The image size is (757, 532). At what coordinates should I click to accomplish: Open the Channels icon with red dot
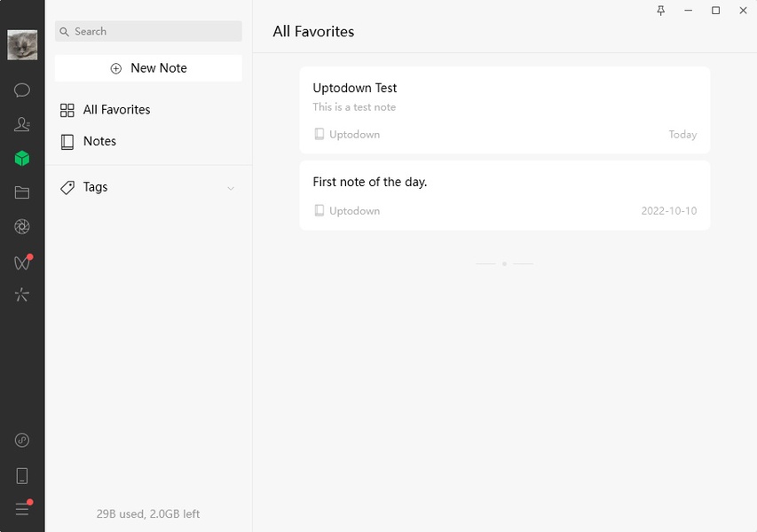pos(22,262)
